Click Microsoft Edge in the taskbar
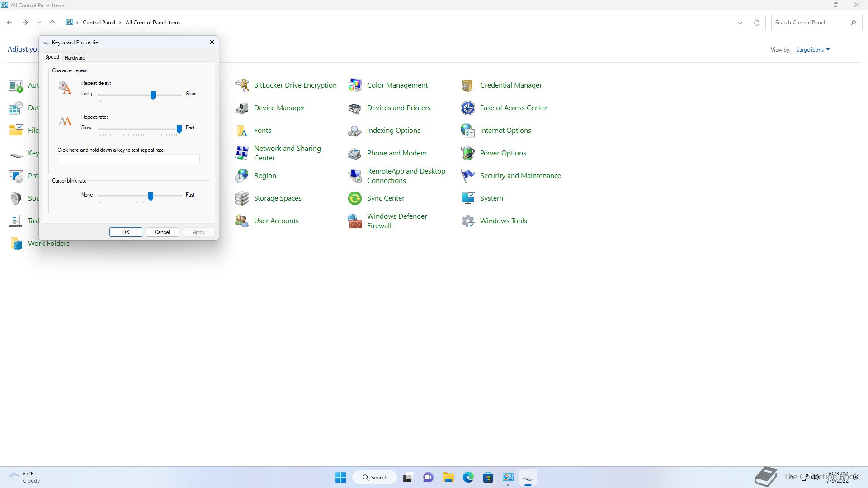Viewport: 868px width, 488px height. pyautogui.click(x=468, y=478)
